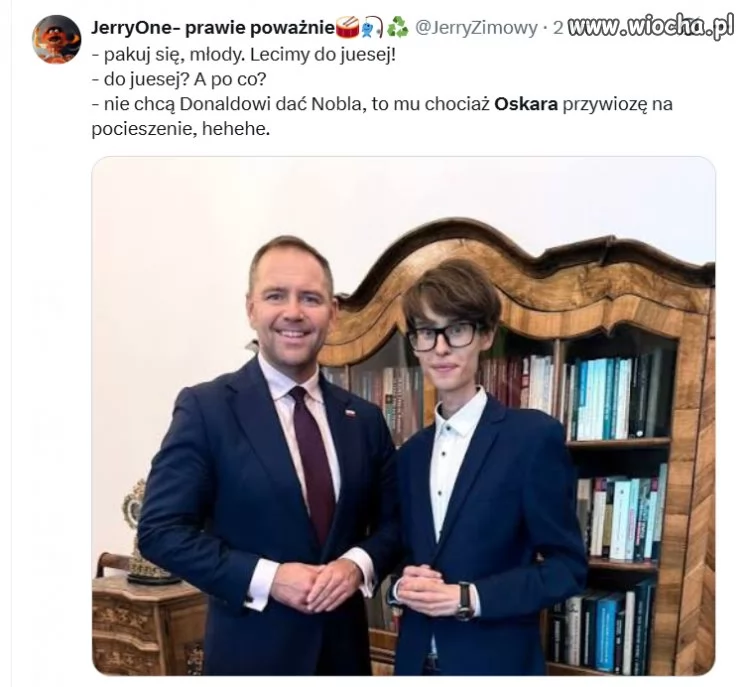Open the @JerryZimowy handle link
The width and height of the screenshot is (750, 687).
pyautogui.click(x=475, y=28)
